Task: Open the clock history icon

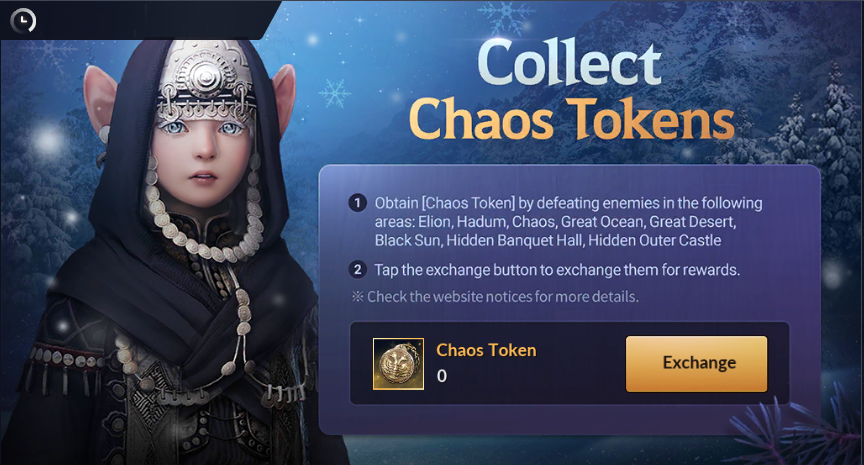Action: [x=23, y=21]
